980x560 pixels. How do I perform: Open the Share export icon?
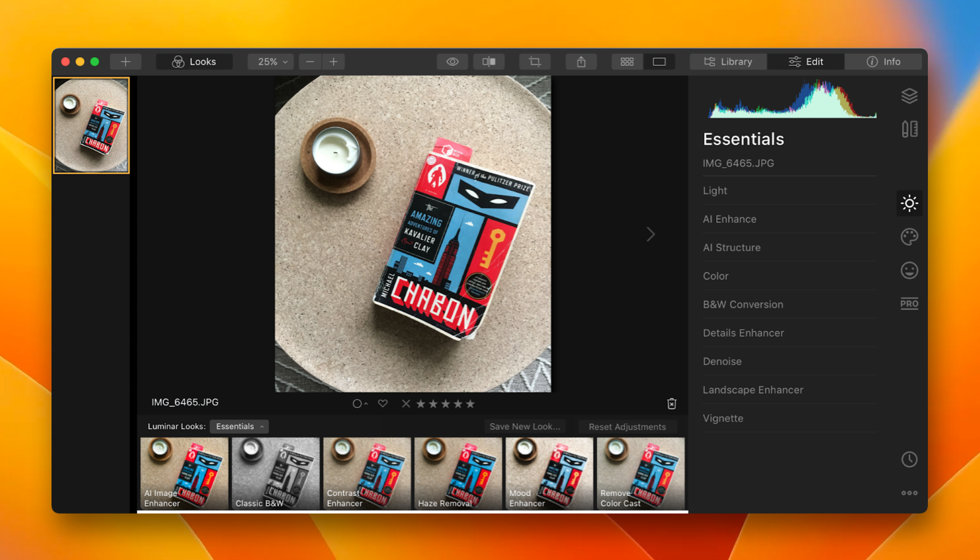coord(581,62)
